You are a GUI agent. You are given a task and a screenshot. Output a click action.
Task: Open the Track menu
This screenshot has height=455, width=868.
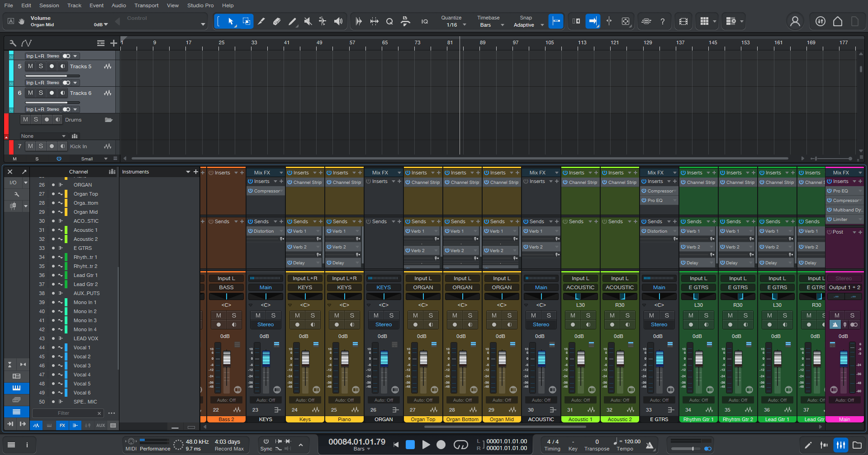74,5
